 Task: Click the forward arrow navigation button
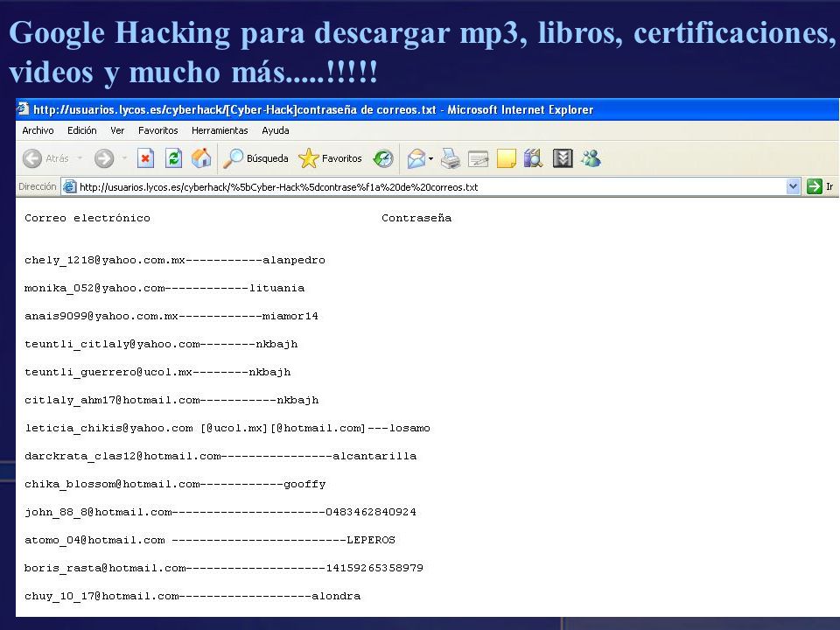[x=104, y=158]
